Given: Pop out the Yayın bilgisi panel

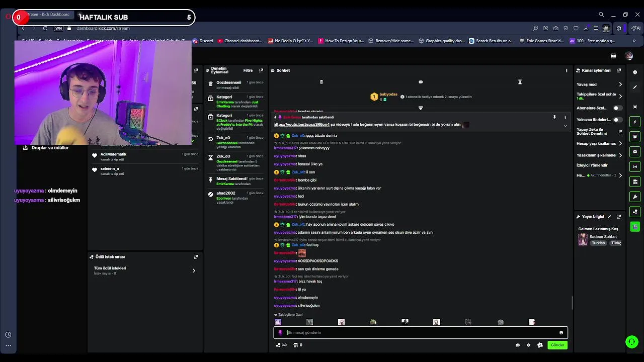Looking at the screenshot, I should [619, 217].
